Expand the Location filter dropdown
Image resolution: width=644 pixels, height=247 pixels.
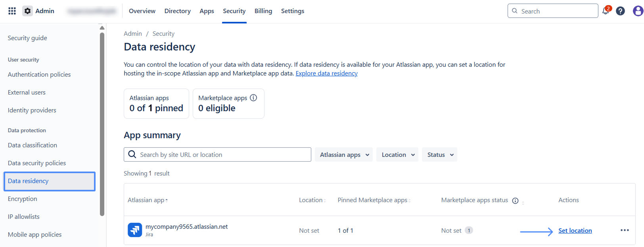(398, 155)
